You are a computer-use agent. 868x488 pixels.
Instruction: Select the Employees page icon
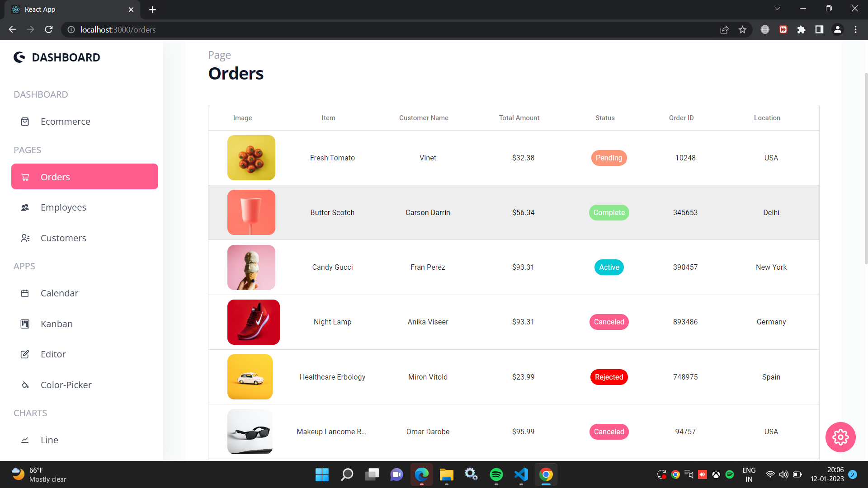pyautogui.click(x=25, y=207)
